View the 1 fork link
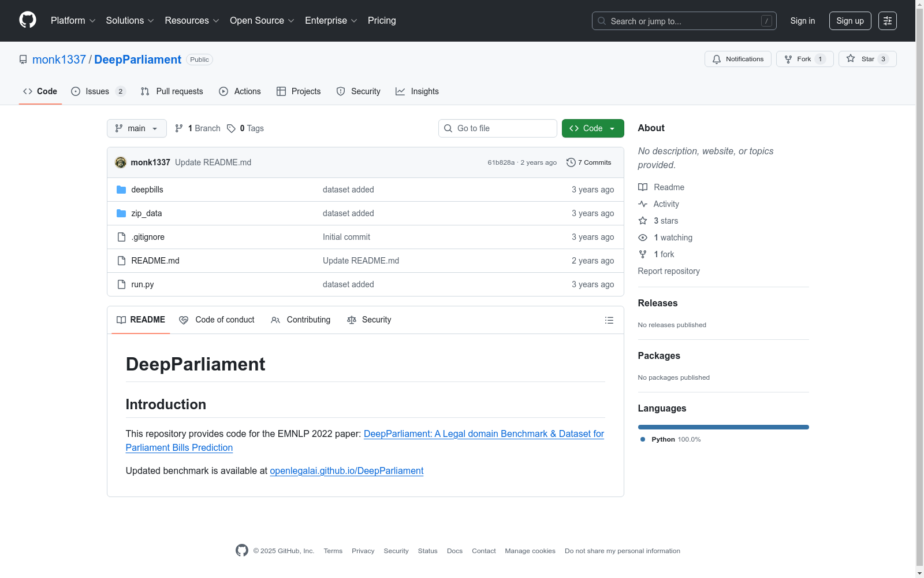Image resolution: width=924 pixels, height=578 pixels. (656, 254)
